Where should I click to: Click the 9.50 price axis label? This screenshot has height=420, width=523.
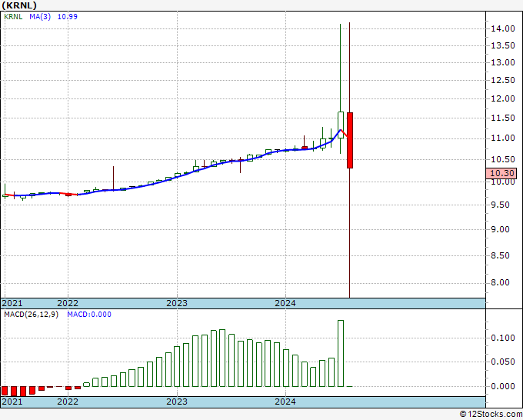pyautogui.click(x=501, y=205)
